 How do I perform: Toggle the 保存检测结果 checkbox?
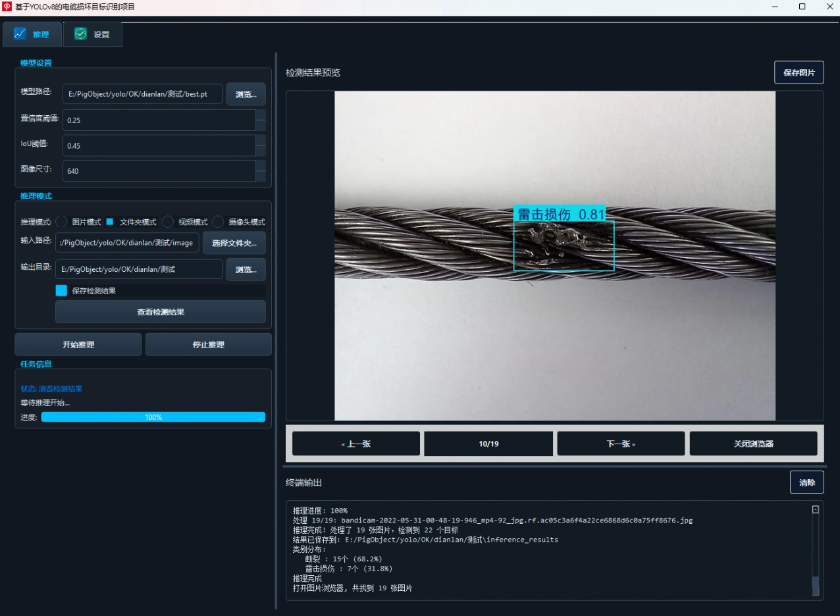click(61, 290)
